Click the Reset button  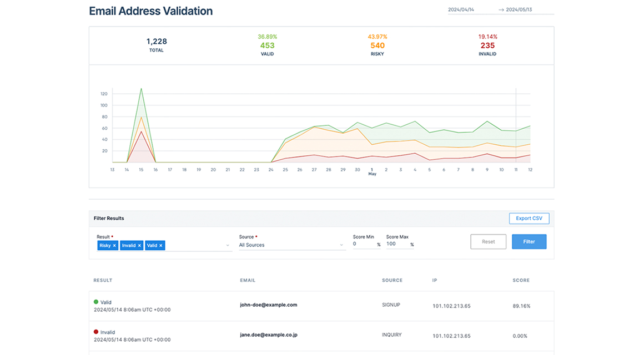[488, 242]
